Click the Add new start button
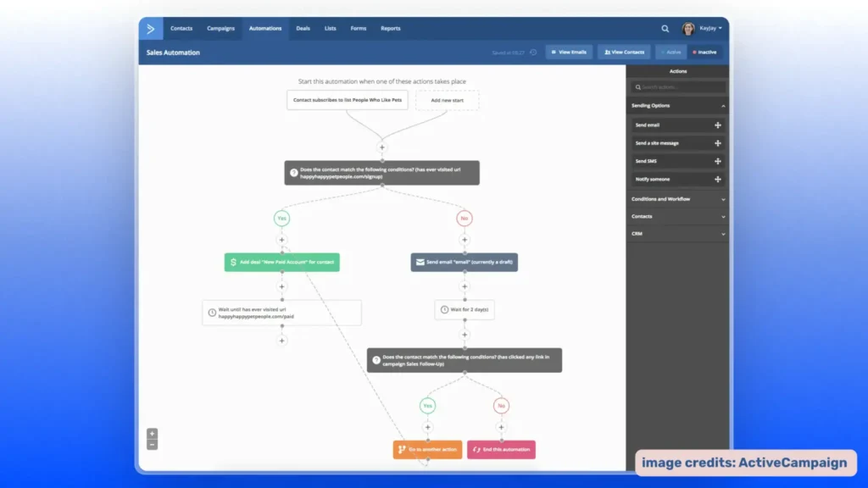The image size is (868, 488). click(448, 100)
